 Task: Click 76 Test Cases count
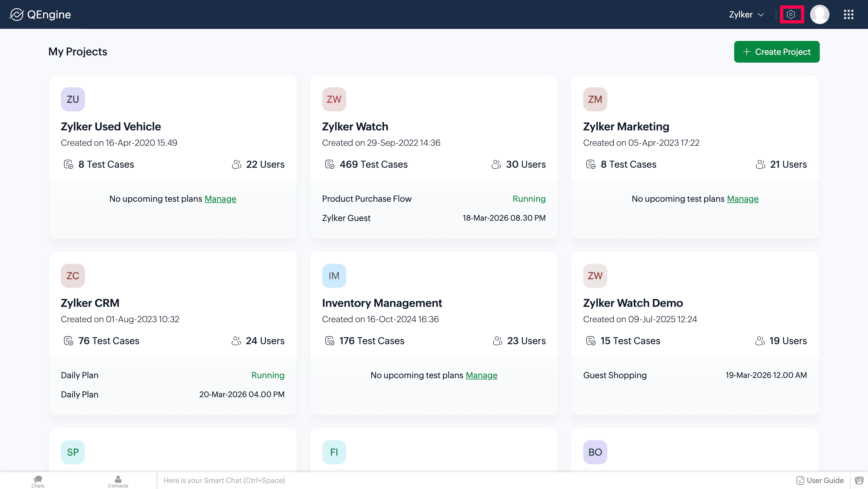coord(109,341)
